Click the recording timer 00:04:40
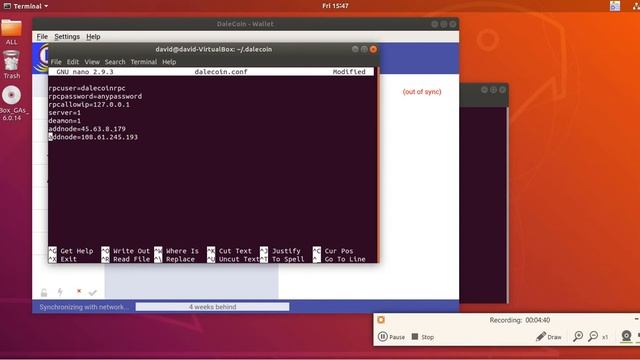The width and height of the screenshot is (640, 360). [538, 320]
